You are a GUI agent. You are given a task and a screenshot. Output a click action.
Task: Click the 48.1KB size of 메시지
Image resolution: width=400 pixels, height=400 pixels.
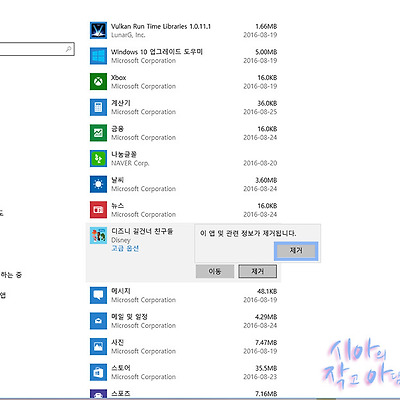click(x=267, y=291)
